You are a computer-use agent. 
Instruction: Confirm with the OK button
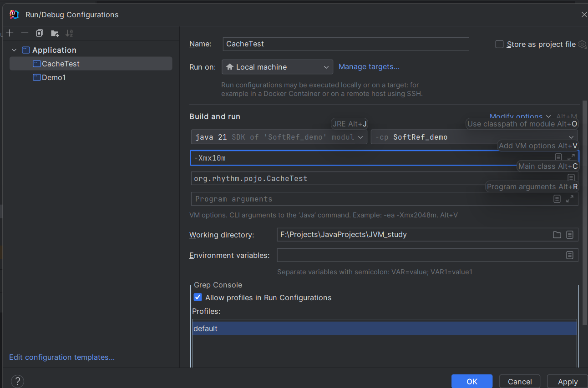pyautogui.click(x=472, y=381)
